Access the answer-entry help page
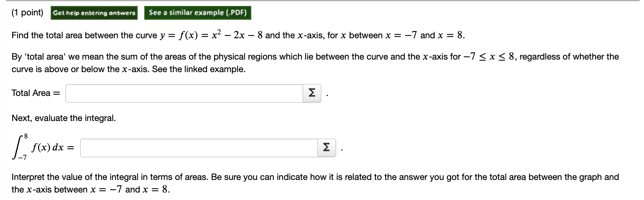This screenshot has height=200, width=644. click(95, 14)
